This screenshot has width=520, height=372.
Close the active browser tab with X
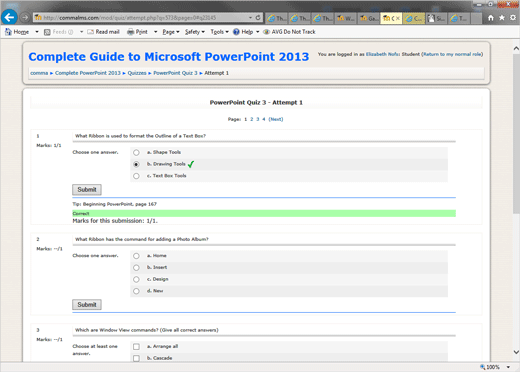397,18
